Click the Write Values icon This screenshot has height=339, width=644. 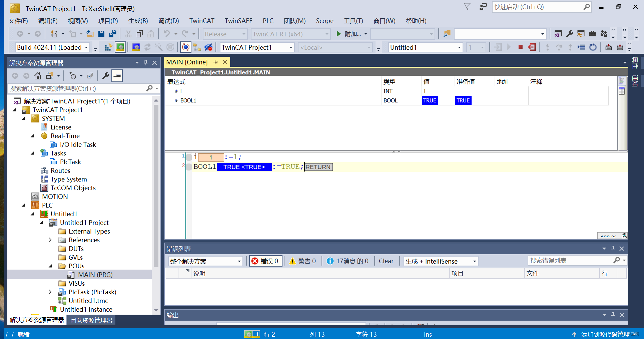point(609,47)
